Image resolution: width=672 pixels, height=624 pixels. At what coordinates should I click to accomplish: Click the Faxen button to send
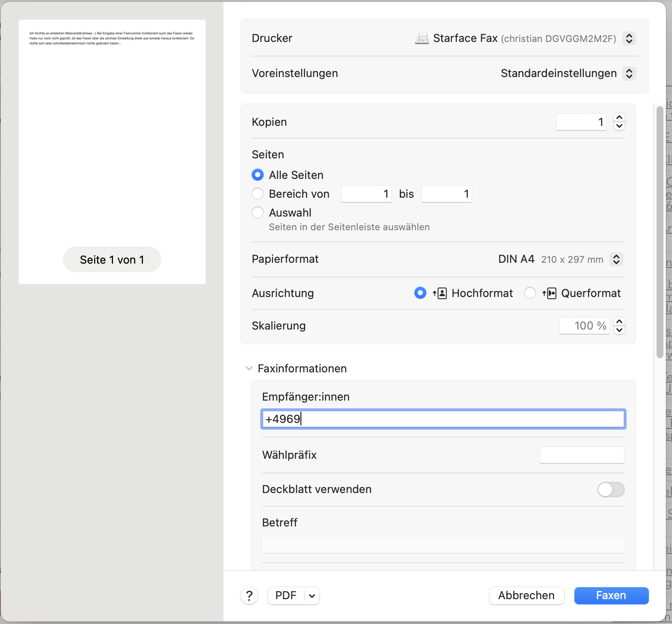click(611, 596)
